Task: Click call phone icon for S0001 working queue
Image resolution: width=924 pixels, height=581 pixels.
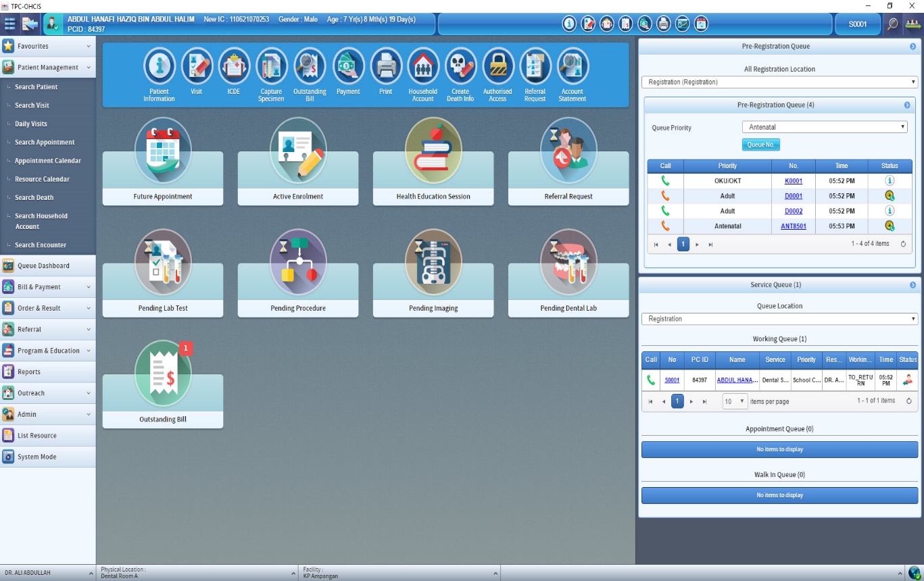Action: [x=651, y=380]
